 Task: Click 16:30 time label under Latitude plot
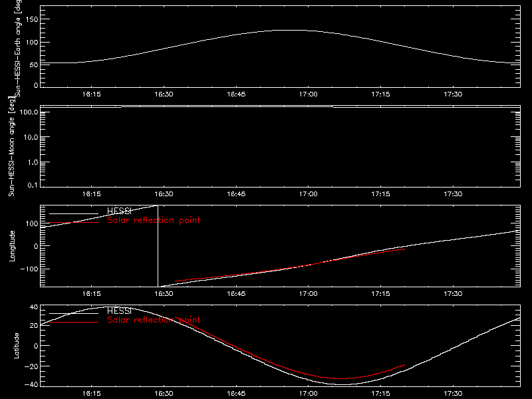click(164, 394)
